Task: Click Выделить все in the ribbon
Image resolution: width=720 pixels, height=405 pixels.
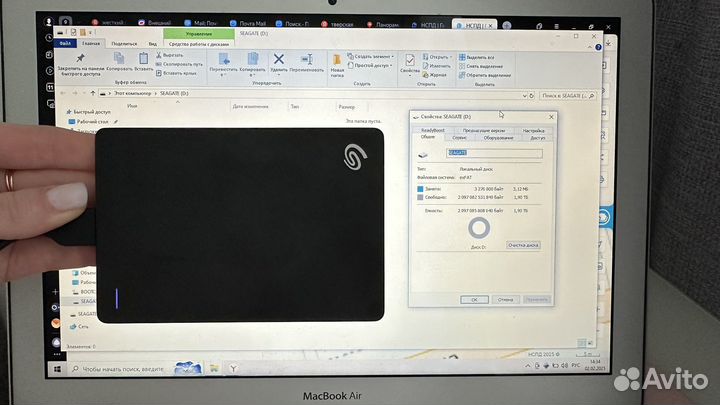Action: (x=477, y=57)
